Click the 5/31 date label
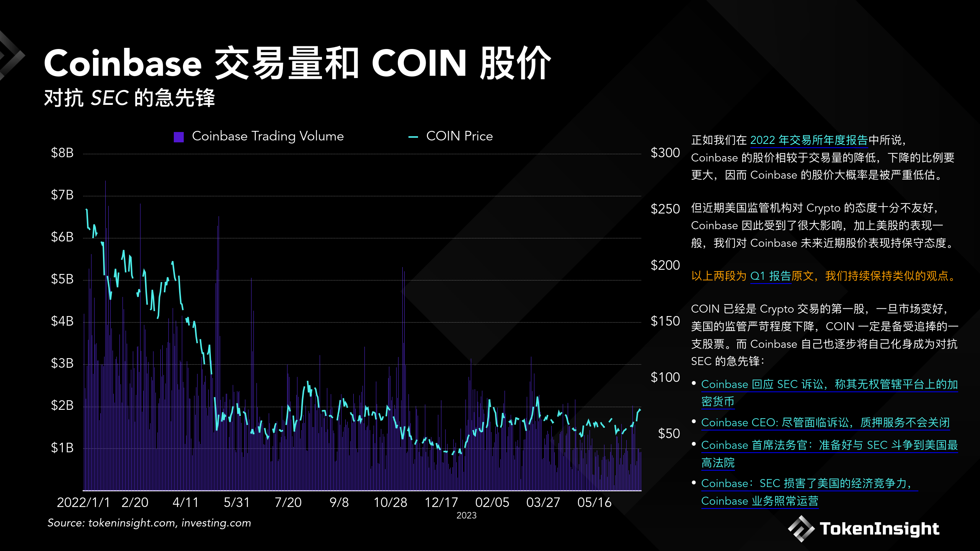980x551 pixels. tap(237, 502)
